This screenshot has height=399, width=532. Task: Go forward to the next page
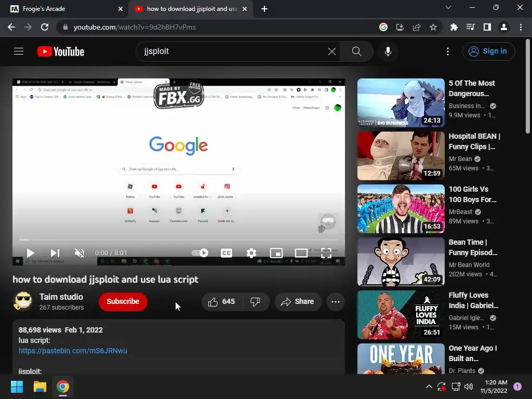click(28, 27)
